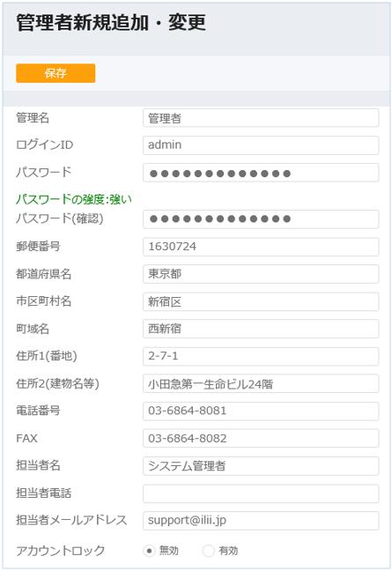Focus the 管理名 text field
Screen dimensions: 392x571
[261, 118]
